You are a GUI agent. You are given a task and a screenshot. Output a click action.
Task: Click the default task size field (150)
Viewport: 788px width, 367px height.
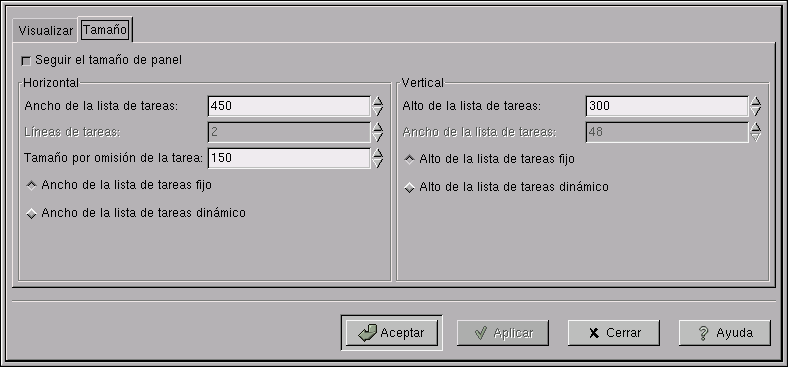(289, 158)
